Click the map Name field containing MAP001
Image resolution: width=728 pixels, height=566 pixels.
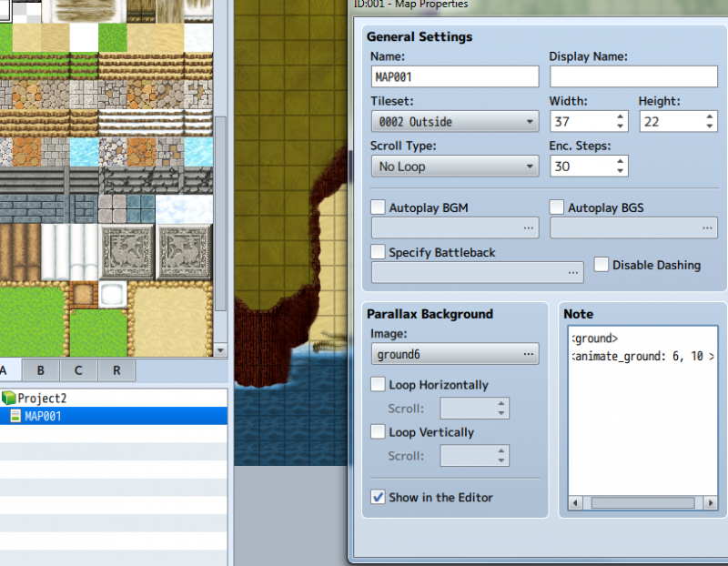(455, 76)
